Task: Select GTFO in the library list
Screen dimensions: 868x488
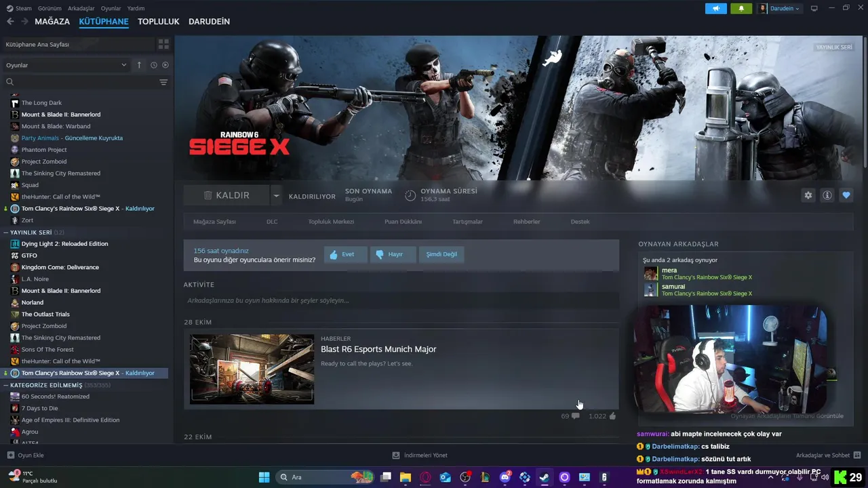Action: click(x=29, y=256)
